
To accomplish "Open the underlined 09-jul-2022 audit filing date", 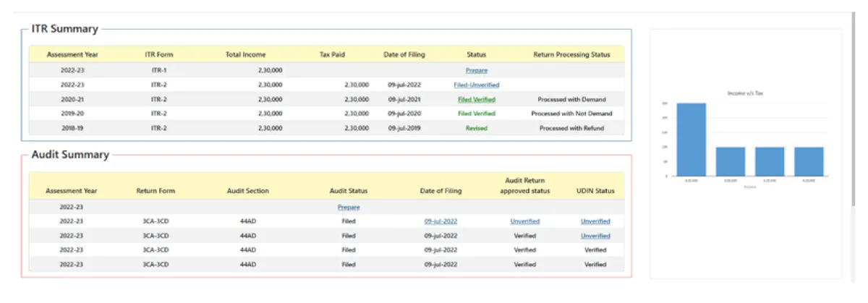I will [441, 221].
